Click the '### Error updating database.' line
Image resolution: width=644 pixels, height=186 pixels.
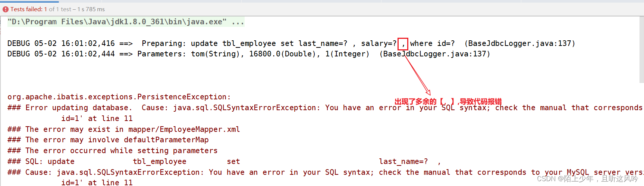325,108
